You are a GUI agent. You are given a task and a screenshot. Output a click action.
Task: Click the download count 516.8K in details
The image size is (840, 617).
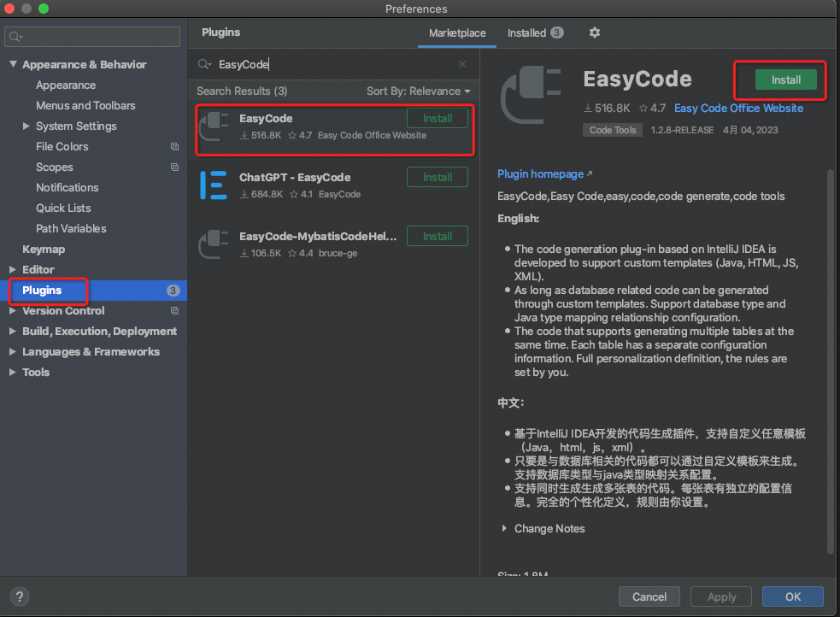click(x=607, y=109)
